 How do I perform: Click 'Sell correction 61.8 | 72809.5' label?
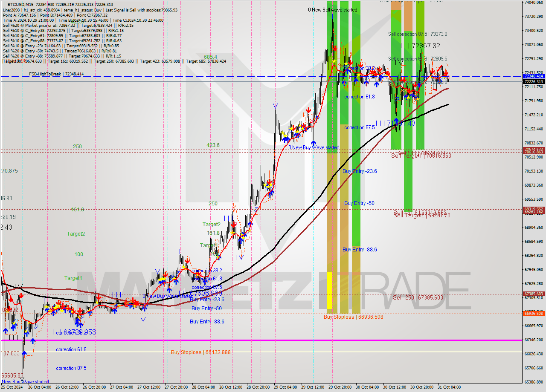coord(418,59)
